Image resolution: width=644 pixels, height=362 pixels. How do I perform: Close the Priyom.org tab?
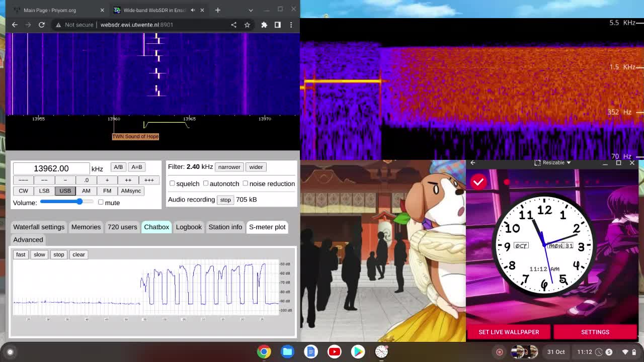tap(102, 10)
